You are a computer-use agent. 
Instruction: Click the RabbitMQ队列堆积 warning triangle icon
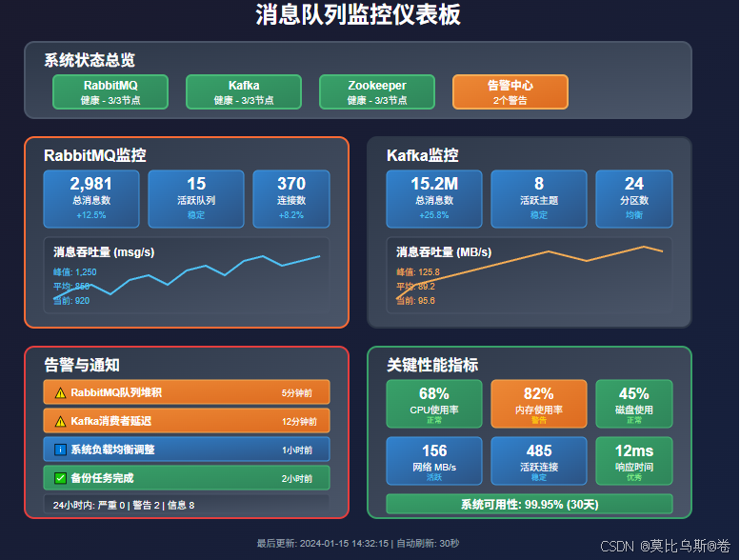click(x=60, y=392)
